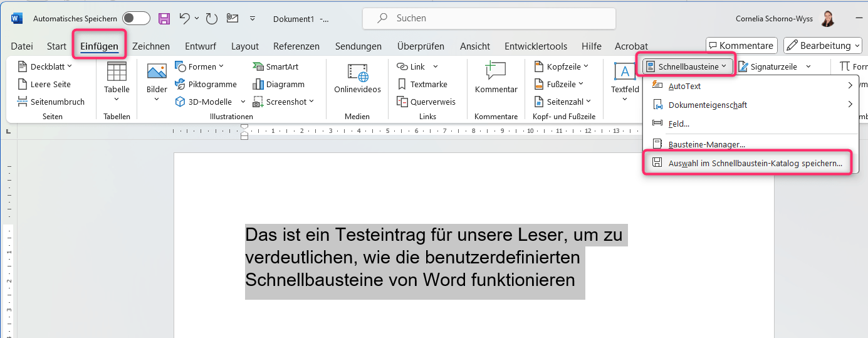Click the Redo icon in title bar
Image resolution: width=868 pixels, height=338 pixels.
click(211, 19)
